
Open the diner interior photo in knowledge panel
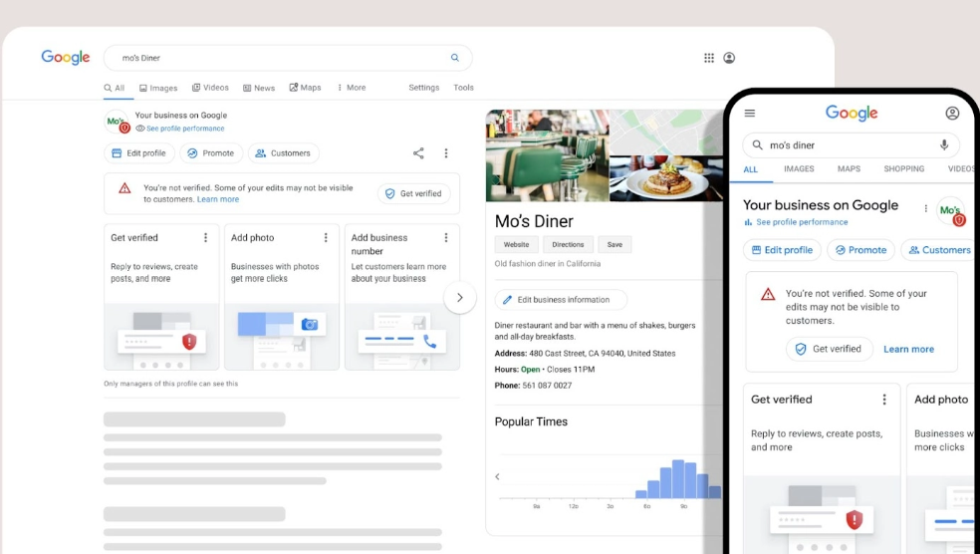pos(547,155)
